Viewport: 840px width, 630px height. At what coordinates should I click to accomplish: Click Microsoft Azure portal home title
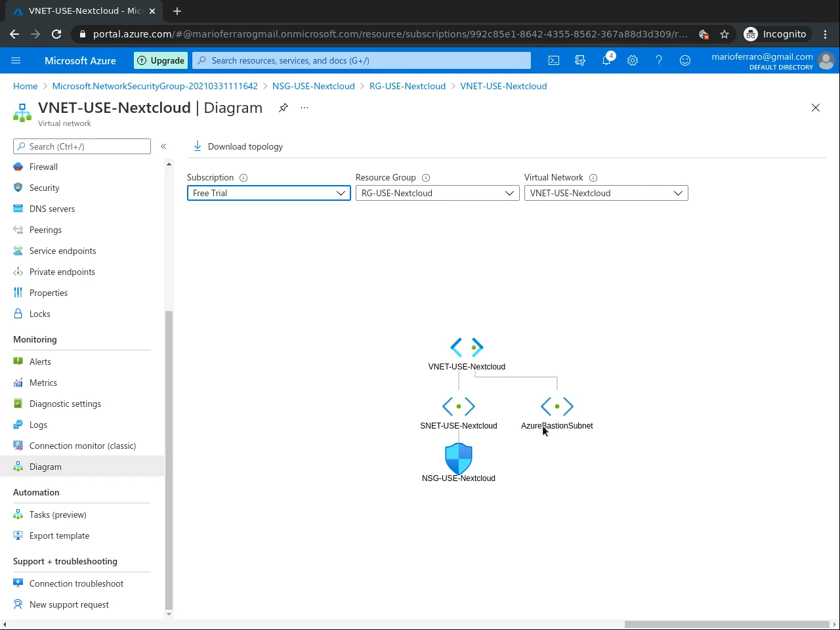pos(80,60)
